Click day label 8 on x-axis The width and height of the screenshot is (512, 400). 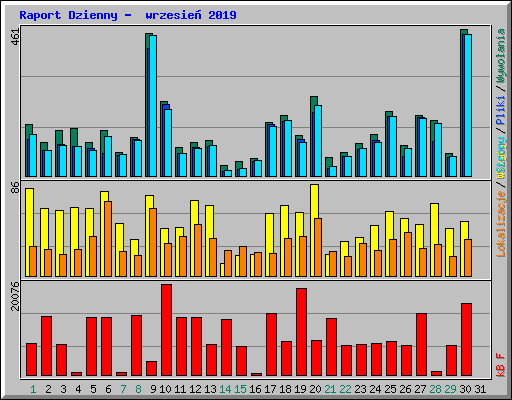tap(138, 389)
